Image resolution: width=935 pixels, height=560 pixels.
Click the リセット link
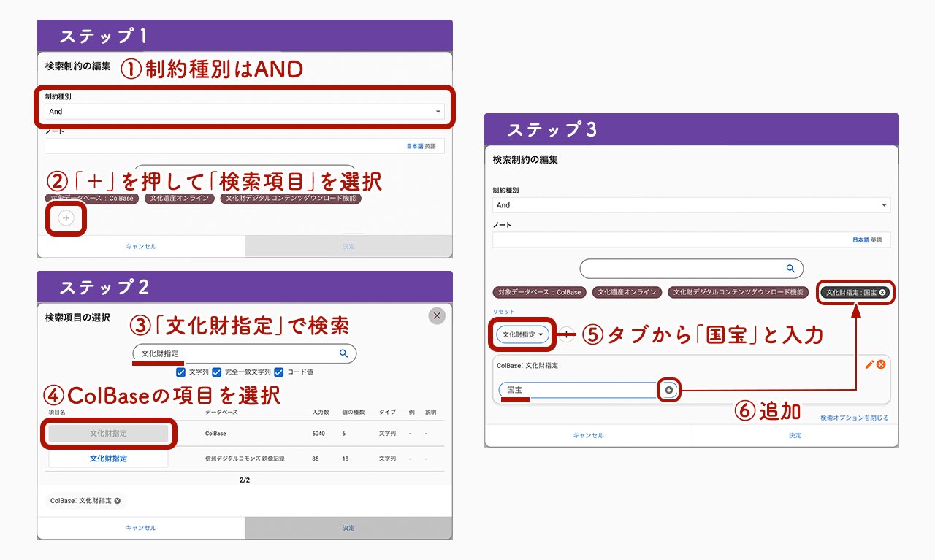503,312
